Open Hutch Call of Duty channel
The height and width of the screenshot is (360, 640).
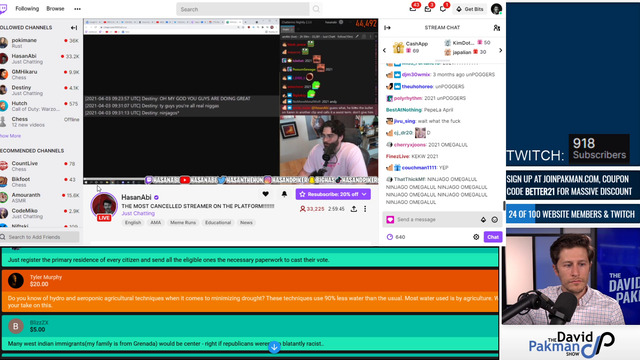point(40,106)
